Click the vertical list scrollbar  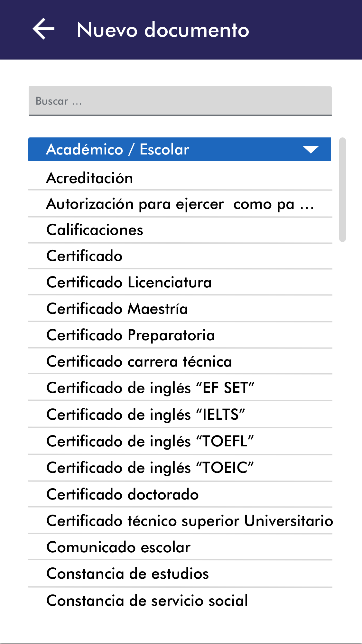[342, 190]
